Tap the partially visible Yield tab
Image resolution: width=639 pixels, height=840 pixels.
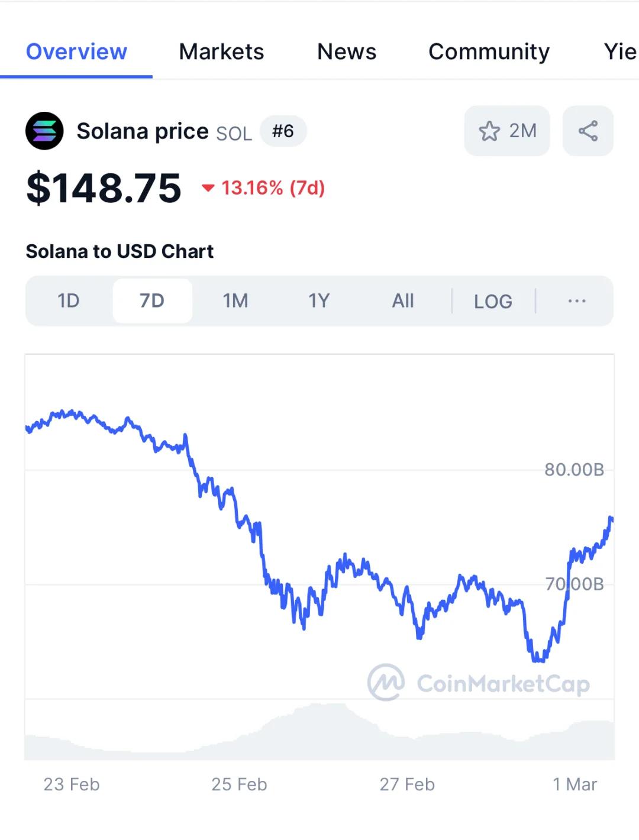coord(619,52)
